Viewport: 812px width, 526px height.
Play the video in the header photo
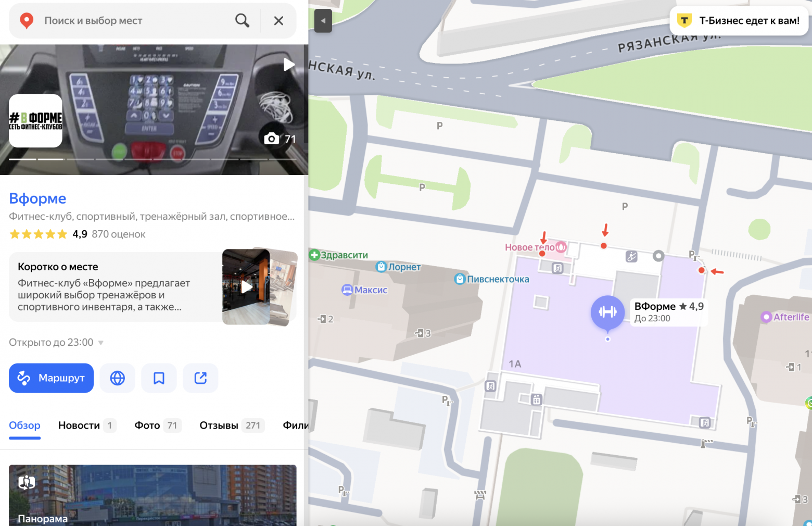click(x=289, y=65)
